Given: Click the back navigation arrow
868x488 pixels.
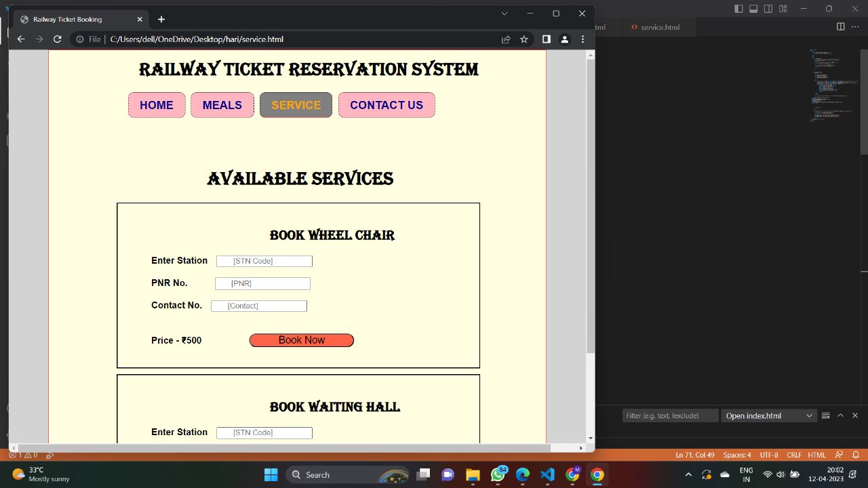Looking at the screenshot, I should coord(21,39).
